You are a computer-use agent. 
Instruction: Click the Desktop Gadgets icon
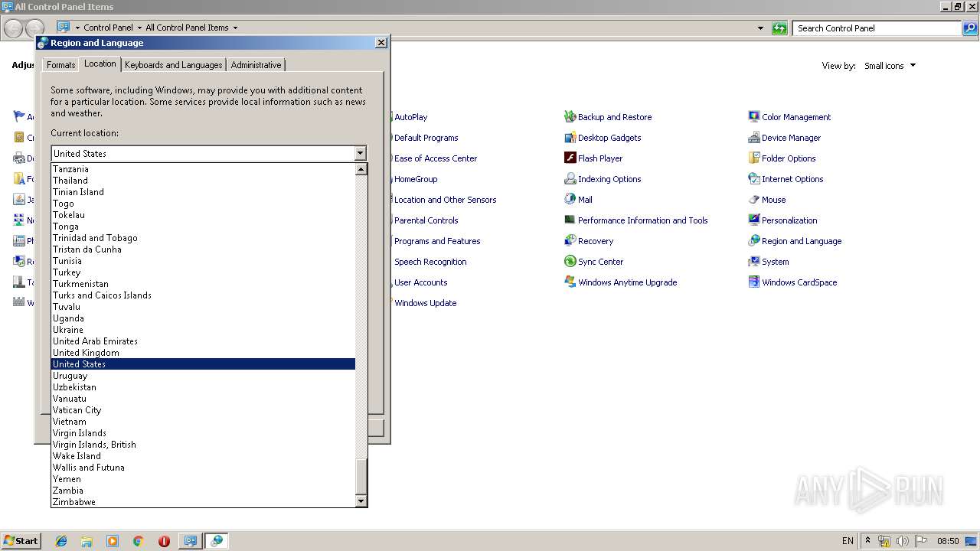[x=570, y=138]
